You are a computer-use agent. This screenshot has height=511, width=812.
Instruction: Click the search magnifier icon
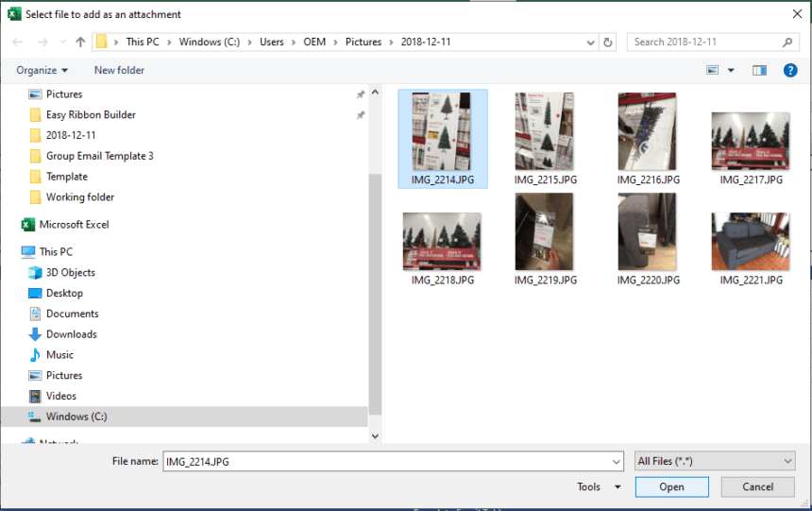pos(787,42)
